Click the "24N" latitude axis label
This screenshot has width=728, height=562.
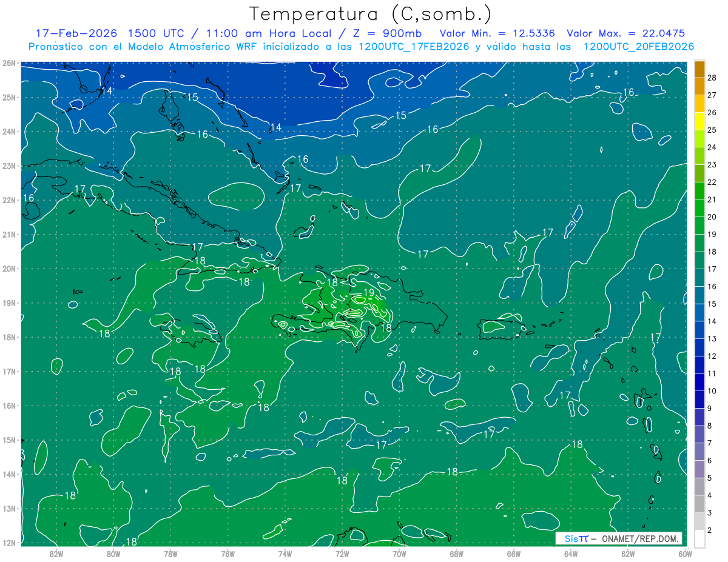8,132
